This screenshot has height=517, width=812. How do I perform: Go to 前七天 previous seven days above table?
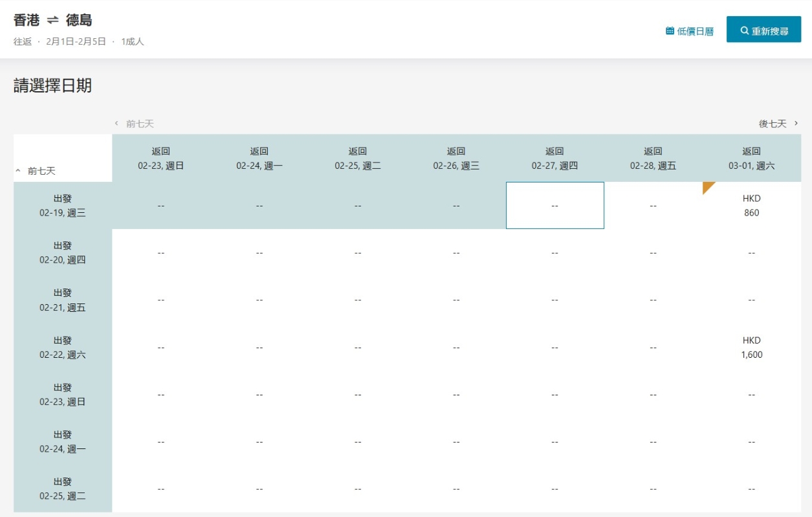pyautogui.click(x=135, y=124)
